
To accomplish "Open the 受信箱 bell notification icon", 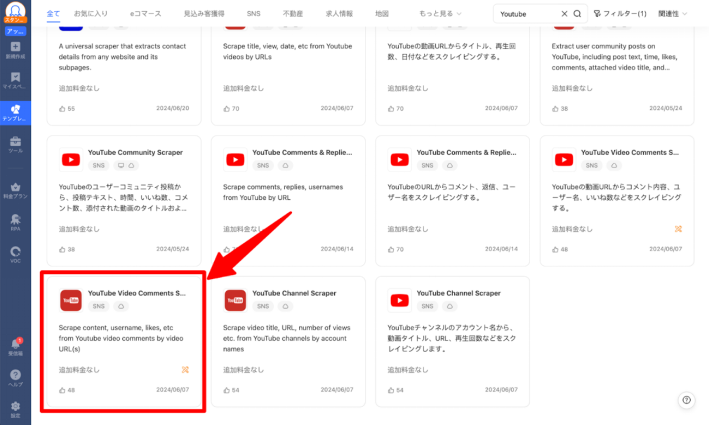I will click(15, 347).
